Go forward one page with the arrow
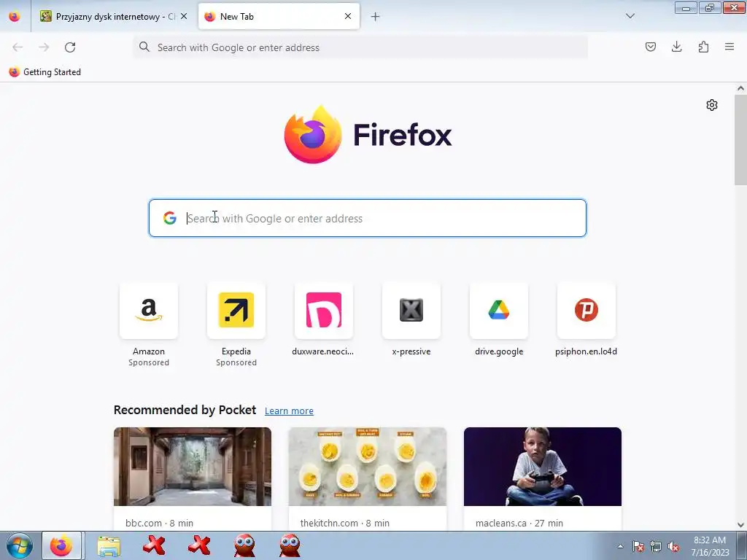 click(x=44, y=47)
